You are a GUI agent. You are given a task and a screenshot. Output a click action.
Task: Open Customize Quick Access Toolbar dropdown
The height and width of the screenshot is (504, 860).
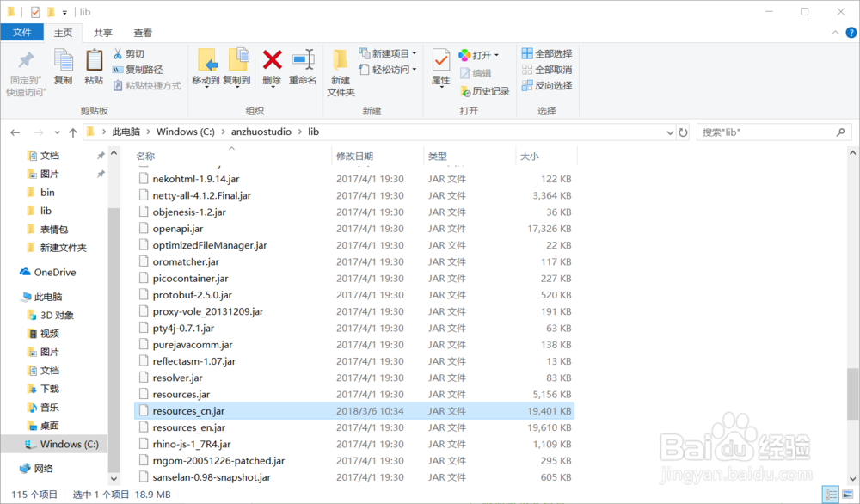[x=64, y=12]
